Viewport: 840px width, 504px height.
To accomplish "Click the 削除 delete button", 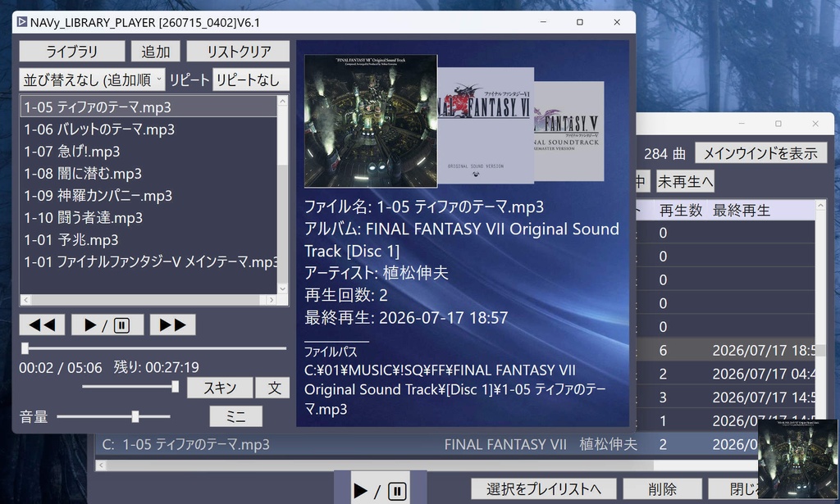I will point(663,488).
